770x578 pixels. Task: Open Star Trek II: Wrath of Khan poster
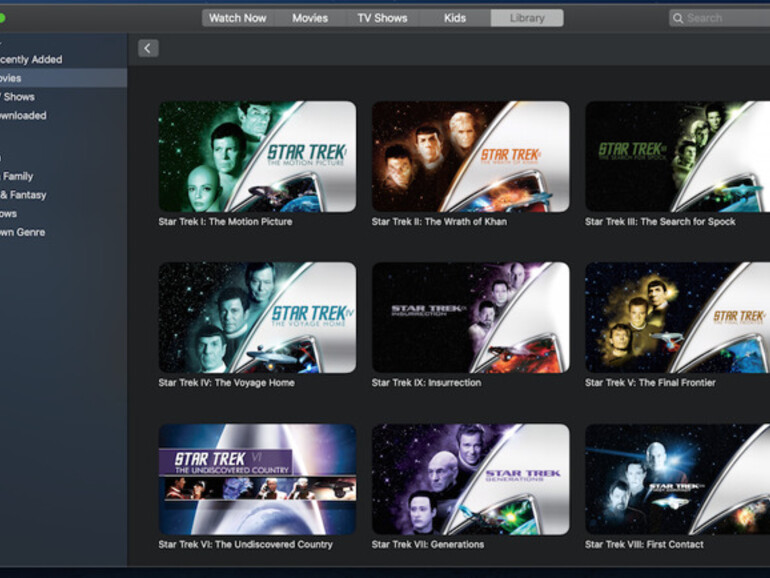(470, 157)
